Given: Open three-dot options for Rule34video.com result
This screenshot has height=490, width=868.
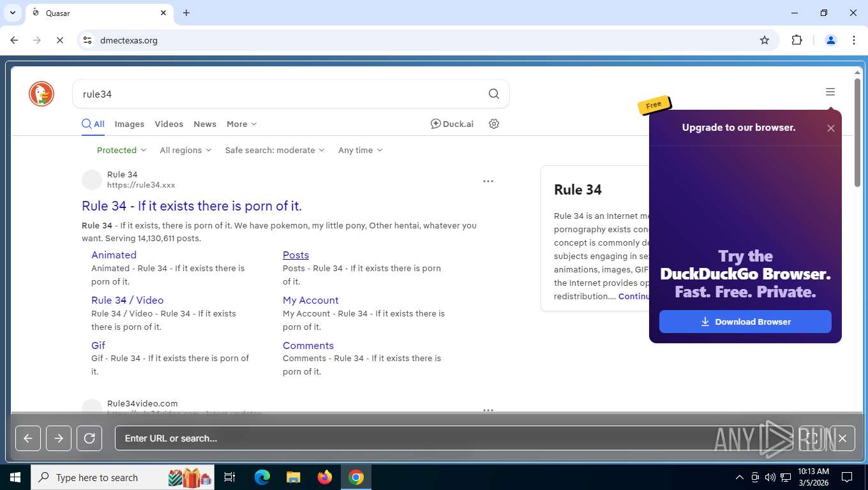Looking at the screenshot, I should (x=488, y=410).
